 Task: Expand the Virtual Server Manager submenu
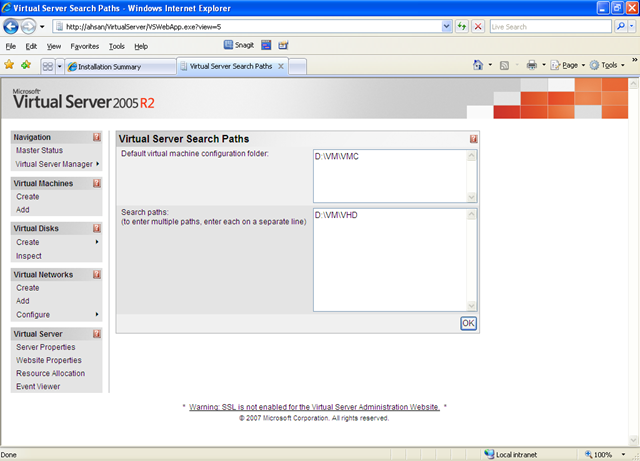pyautogui.click(x=98, y=164)
